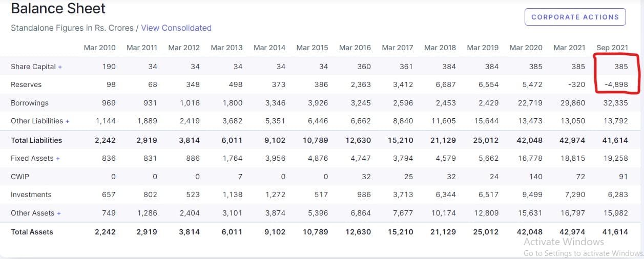Image resolution: width=644 pixels, height=259 pixels.
Task: Click the Total Liabilities row label
Action: (36, 140)
